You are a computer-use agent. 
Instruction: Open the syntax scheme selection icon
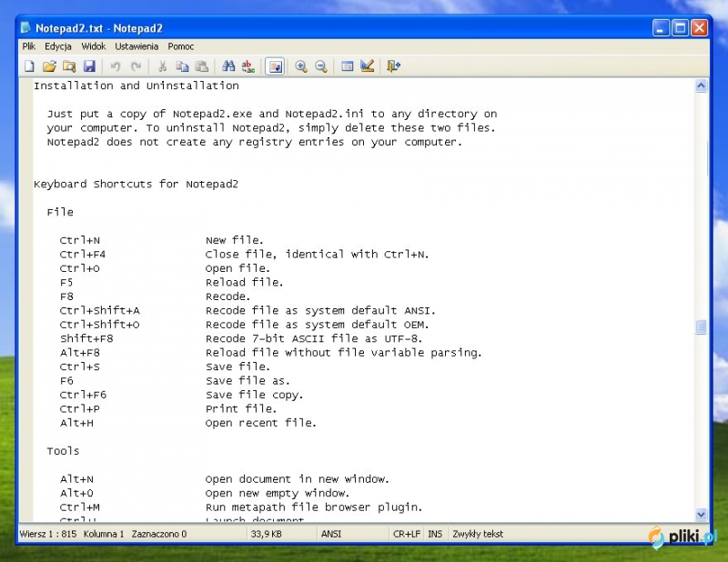point(348,66)
